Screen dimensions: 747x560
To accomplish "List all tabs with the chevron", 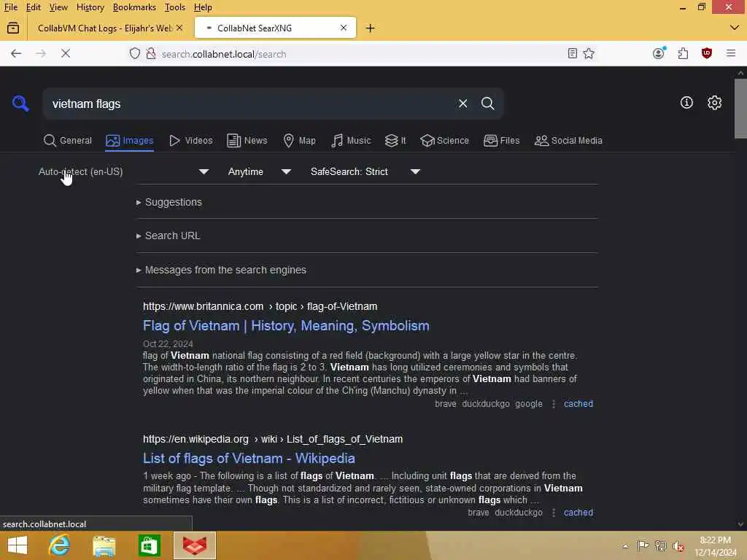I will click(734, 28).
